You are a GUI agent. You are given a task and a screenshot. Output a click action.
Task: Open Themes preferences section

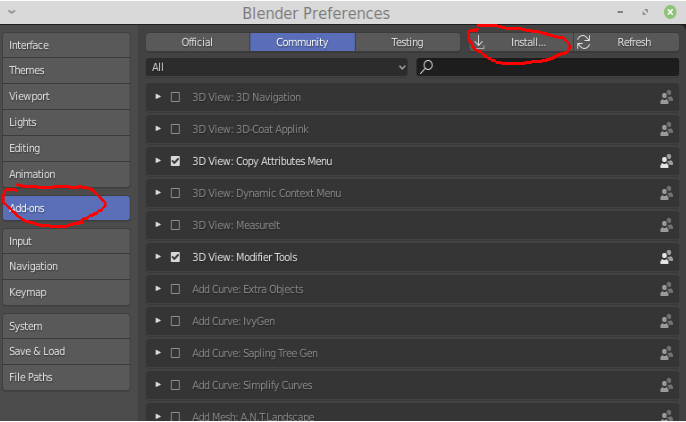[66, 70]
